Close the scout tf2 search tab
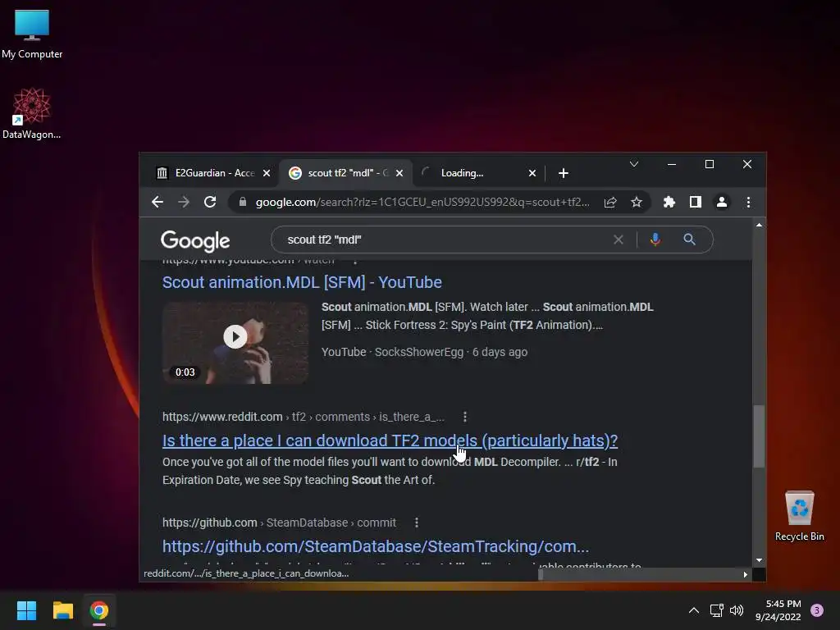Viewport: 840px width, 630px height. [x=399, y=173]
